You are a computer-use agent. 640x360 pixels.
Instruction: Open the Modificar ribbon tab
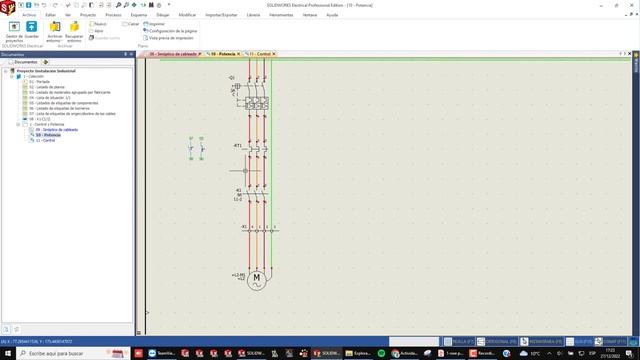point(187,15)
